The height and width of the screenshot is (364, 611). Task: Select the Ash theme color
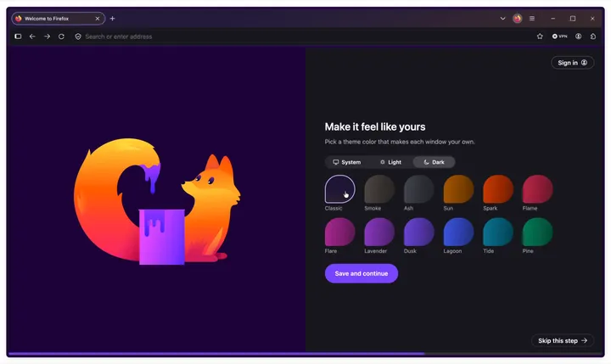click(419, 189)
